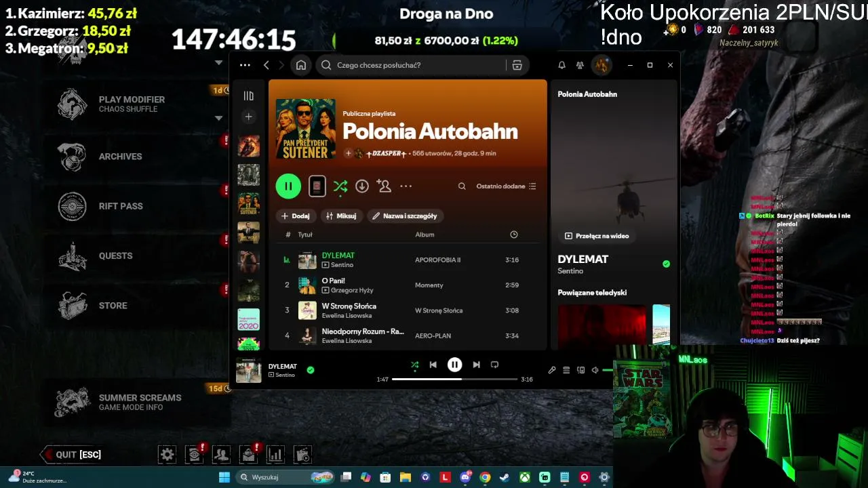Image resolution: width=868 pixels, height=488 pixels.
Task: Toggle saved checkmark in Now Playing panel
Action: [666, 264]
